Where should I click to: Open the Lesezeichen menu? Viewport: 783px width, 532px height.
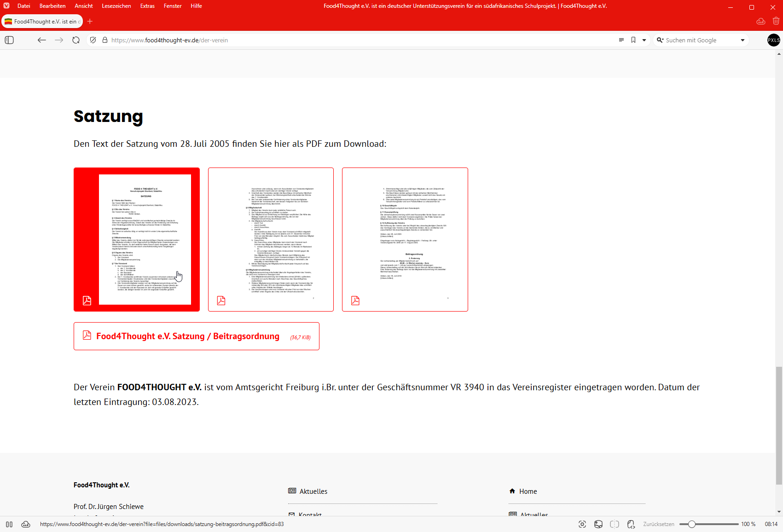(x=116, y=6)
